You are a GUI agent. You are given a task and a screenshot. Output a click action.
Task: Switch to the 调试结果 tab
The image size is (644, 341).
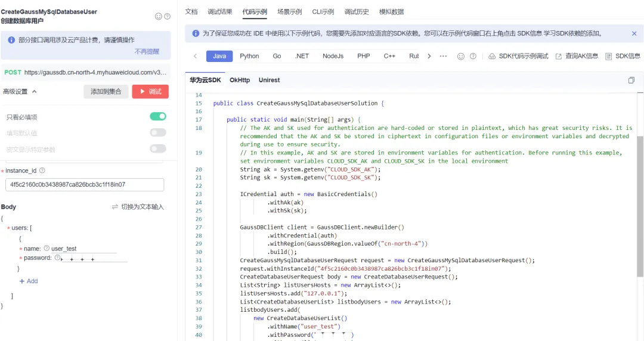[219, 12]
